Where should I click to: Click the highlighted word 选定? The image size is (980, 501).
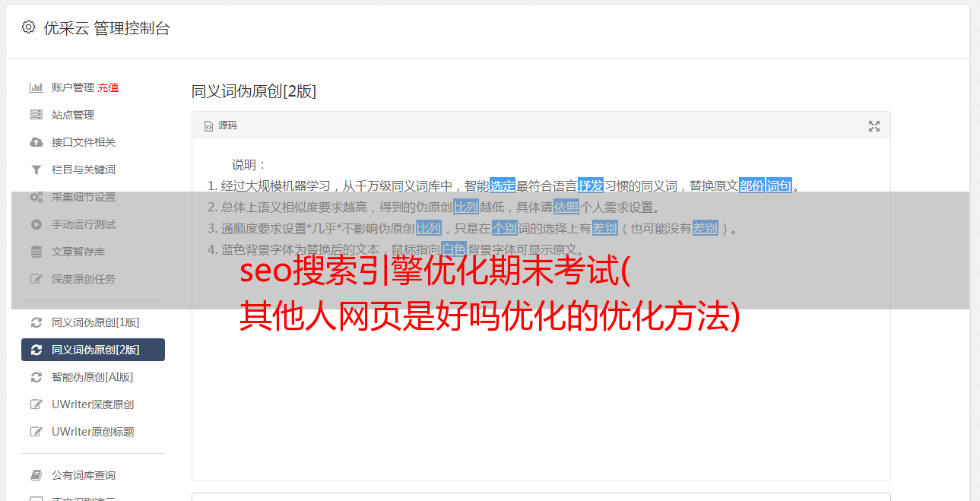[503, 185]
